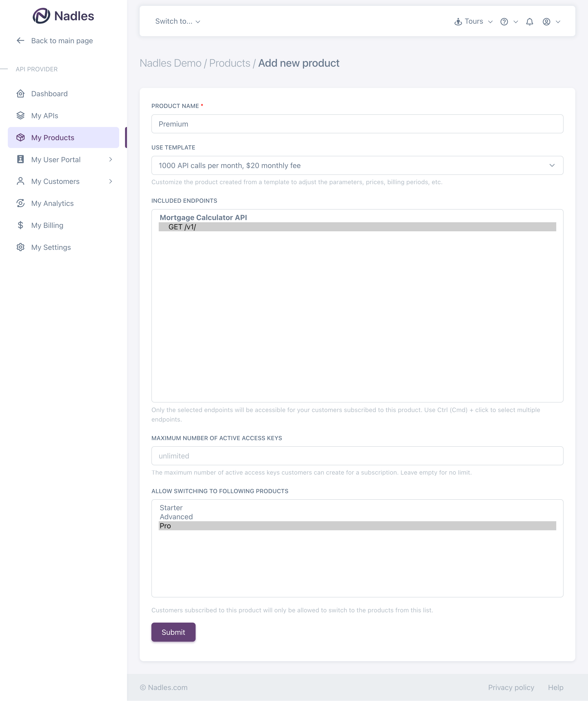Select GET /v1/ endpoint option

click(182, 227)
